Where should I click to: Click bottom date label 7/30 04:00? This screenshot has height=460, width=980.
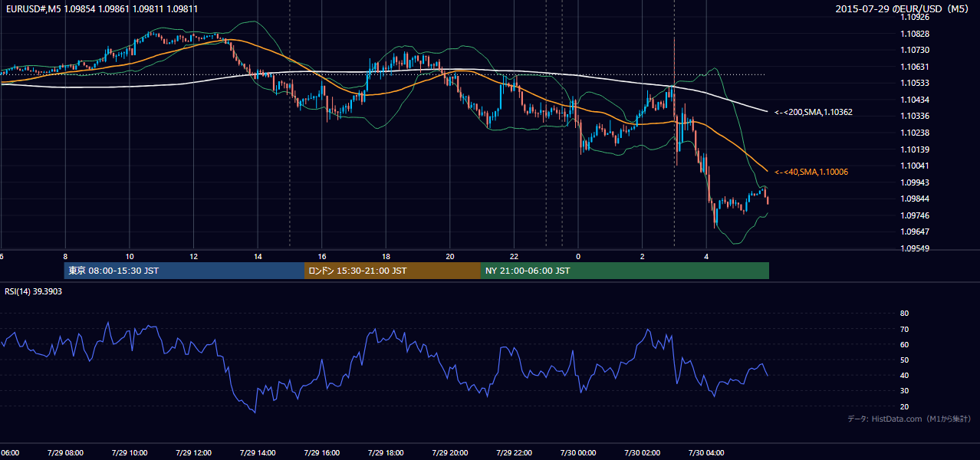click(x=706, y=452)
